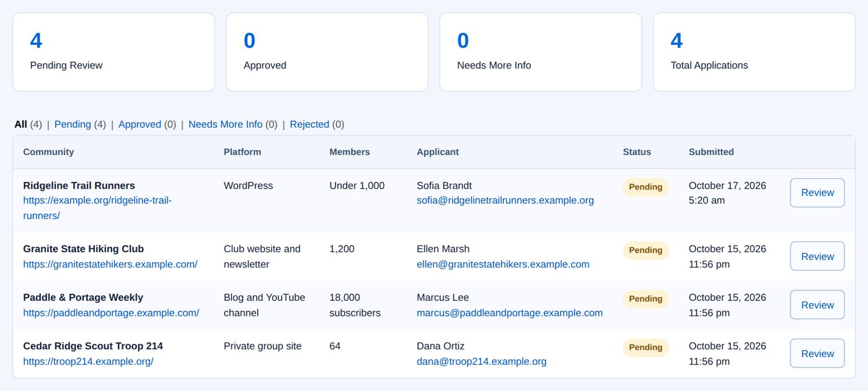
Task: Click the Granite State Hiking Club name
Action: tap(83, 249)
